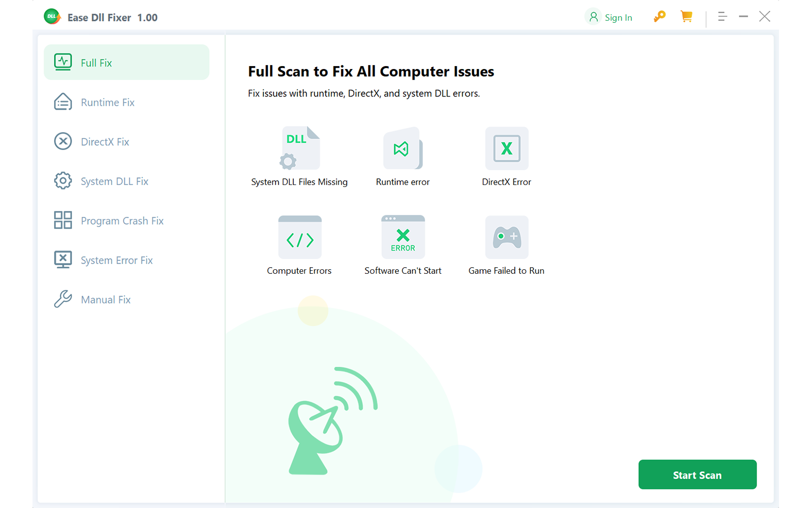812x508 pixels.
Task: Click the System DLL Files Missing icon
Action: click(x=299, y=148)
